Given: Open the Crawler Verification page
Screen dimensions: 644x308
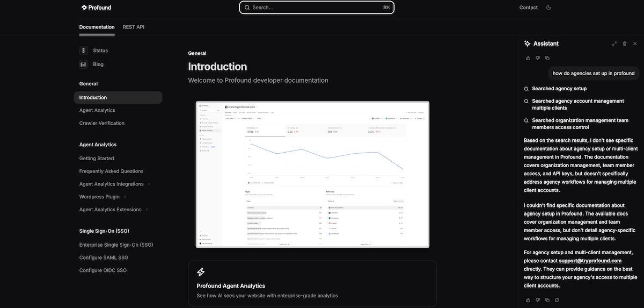Looking at the screenshot, I should click(102, 123).
